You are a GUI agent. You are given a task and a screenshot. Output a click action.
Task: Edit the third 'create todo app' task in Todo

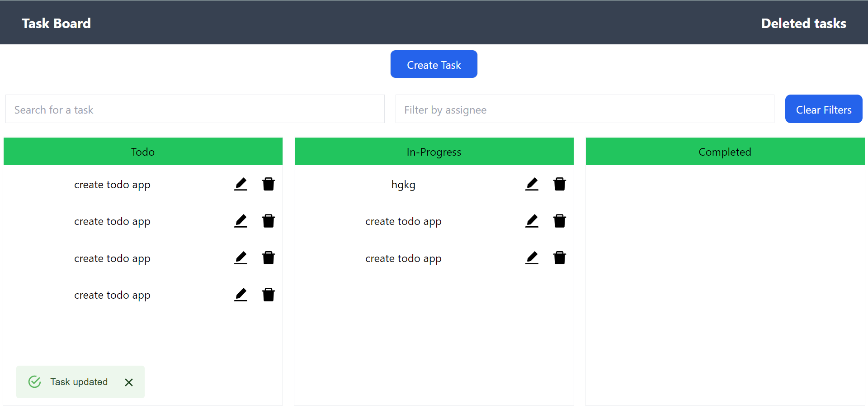click(241, 257)
